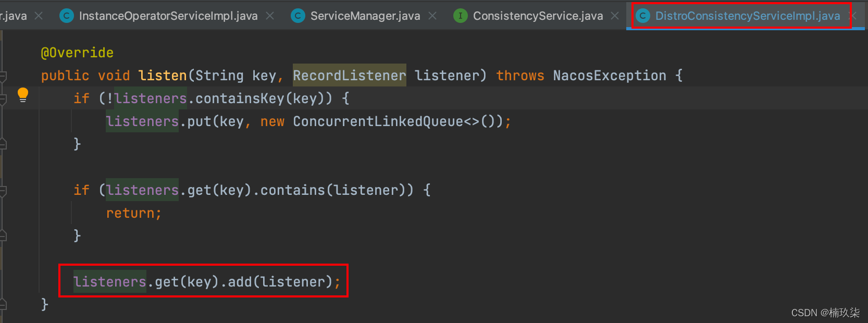Image resolution: width=868 pixels, height=323 pixels.
Task: Click NacosException in the throws clause
Action: tap(609, 76)
